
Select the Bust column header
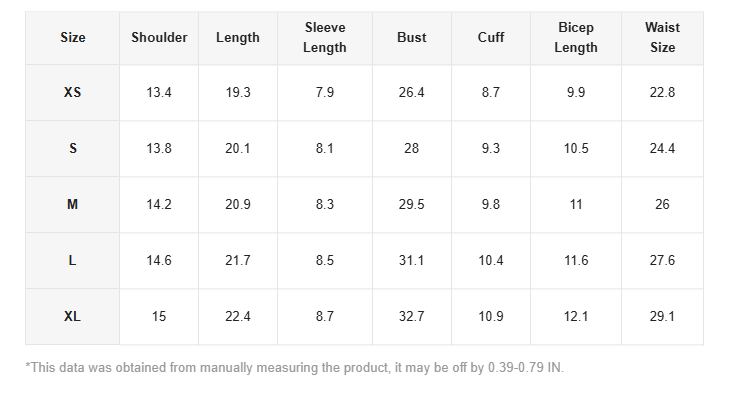[x=411, y=38]
